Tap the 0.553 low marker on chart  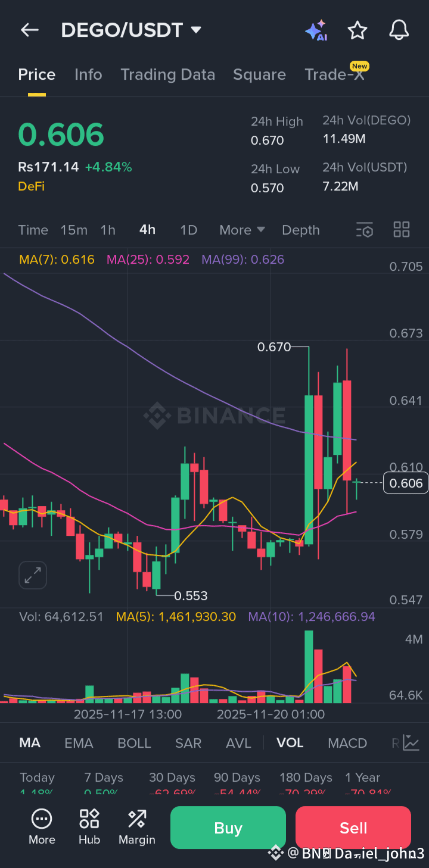pyautogui.click(x=191, y=595)
